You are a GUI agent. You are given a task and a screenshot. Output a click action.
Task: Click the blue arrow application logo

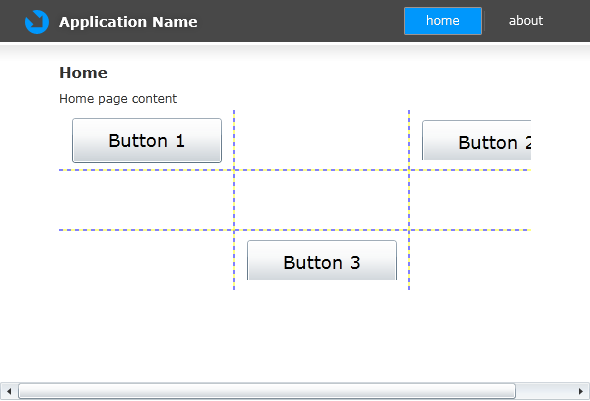(x=36, y=22)
